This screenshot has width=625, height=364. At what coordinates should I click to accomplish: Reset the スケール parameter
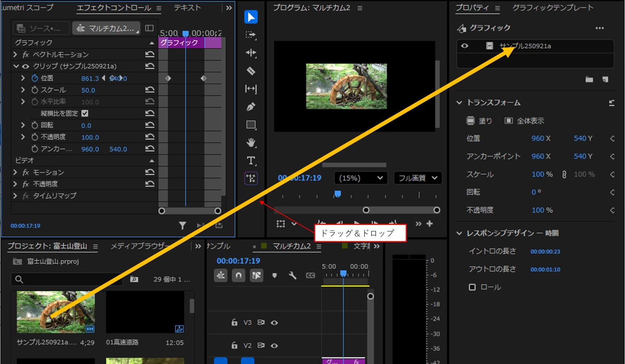[x=150, y=89]
